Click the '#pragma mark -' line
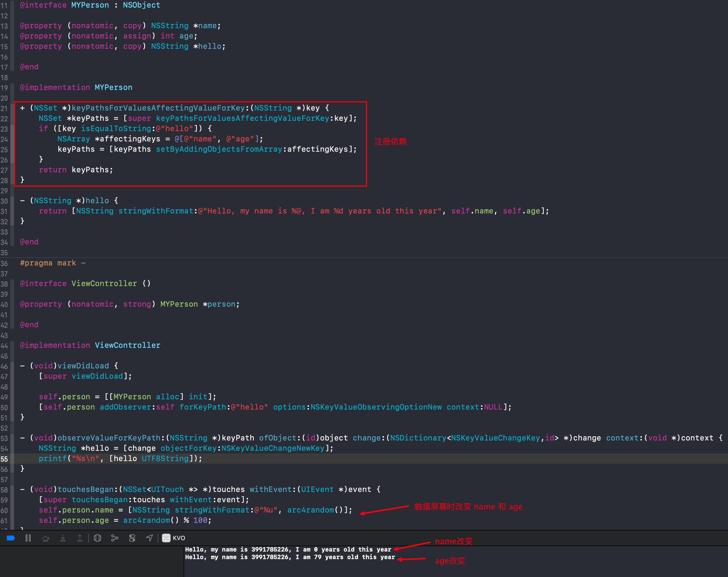Screen dimensions: 728x577 pyautogui.click(x=53, y=263)
